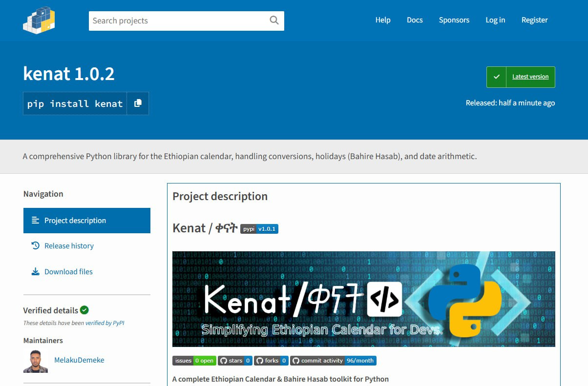
Task: Click the Verified details heading
Action: (50, 310)
